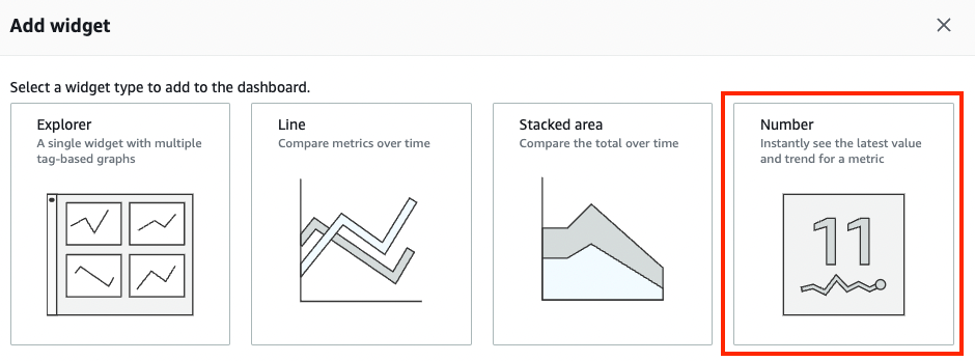Viewport: 977px width, 362px height.
Task: Click the top-right mini graph in Explorer
Action: tap(157, 223)
